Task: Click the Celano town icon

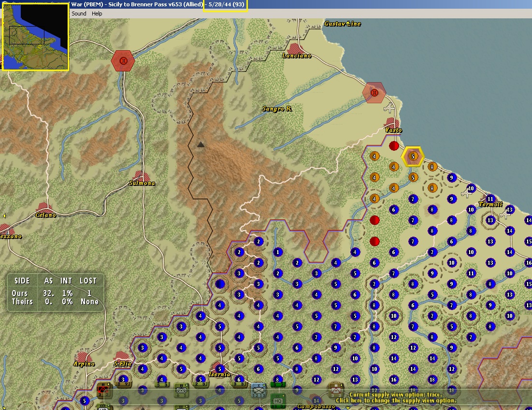Action: pos(44,208)
